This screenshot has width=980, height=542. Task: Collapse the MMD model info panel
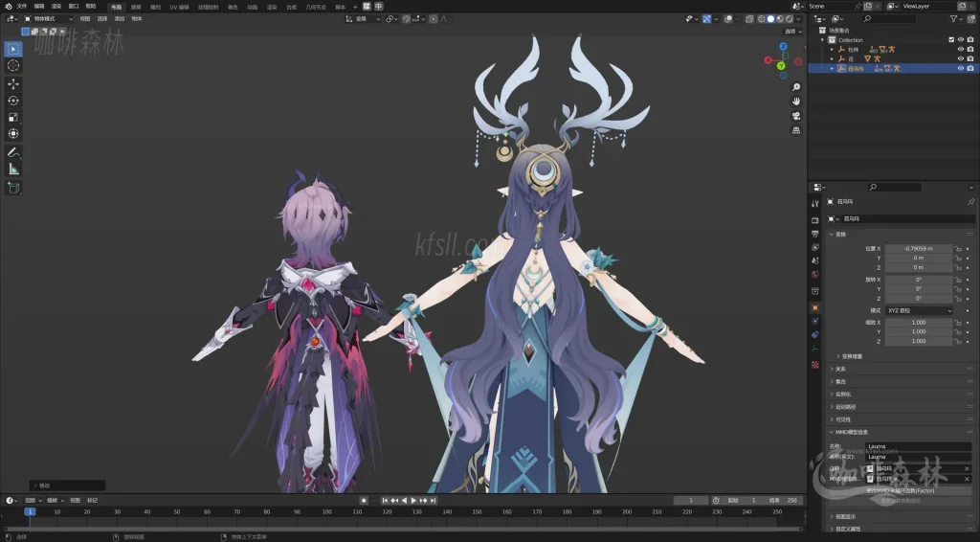[849, 432]
